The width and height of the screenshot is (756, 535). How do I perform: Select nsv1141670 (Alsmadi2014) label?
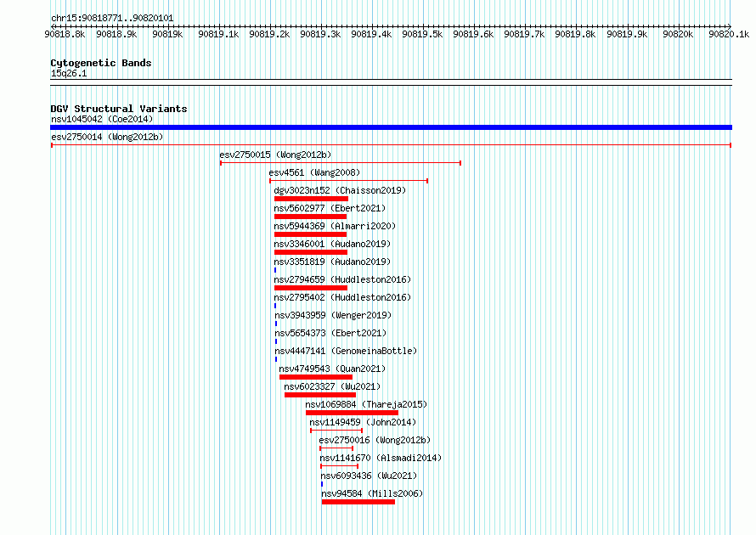click(381, 458)
